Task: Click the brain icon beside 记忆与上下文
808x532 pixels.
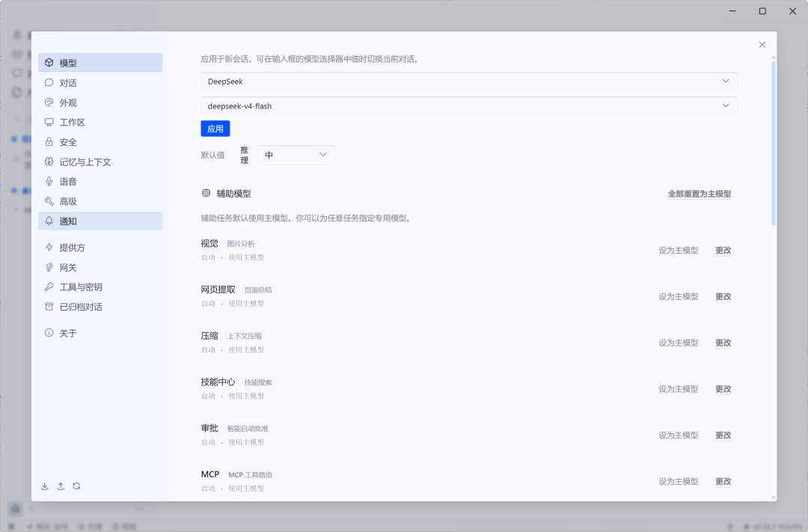Action: point(49,162)
